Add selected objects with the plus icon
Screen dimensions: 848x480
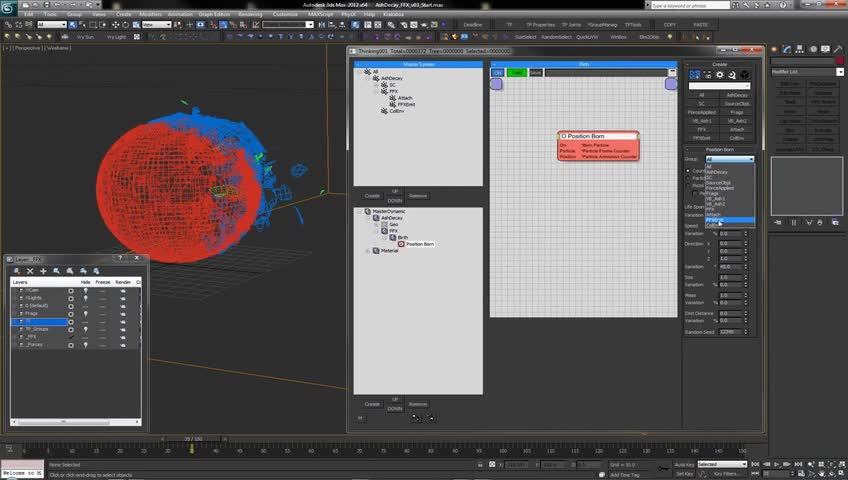43,271
